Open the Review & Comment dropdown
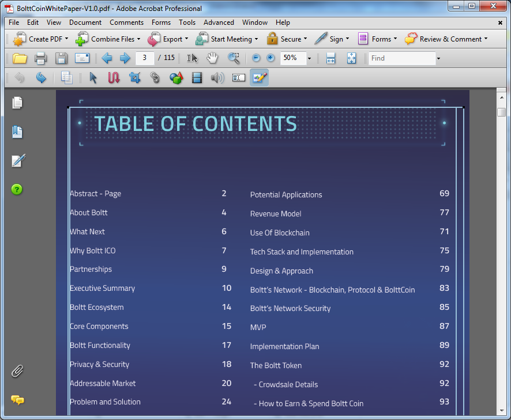 (x=446, y=39)
